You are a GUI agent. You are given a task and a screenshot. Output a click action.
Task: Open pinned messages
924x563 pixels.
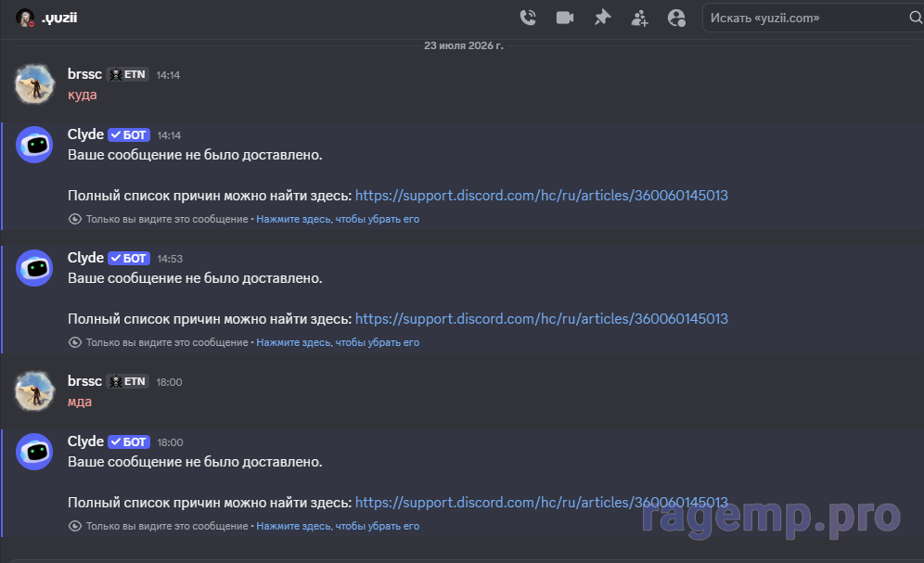pyautogui.click(x=602, y=18)
